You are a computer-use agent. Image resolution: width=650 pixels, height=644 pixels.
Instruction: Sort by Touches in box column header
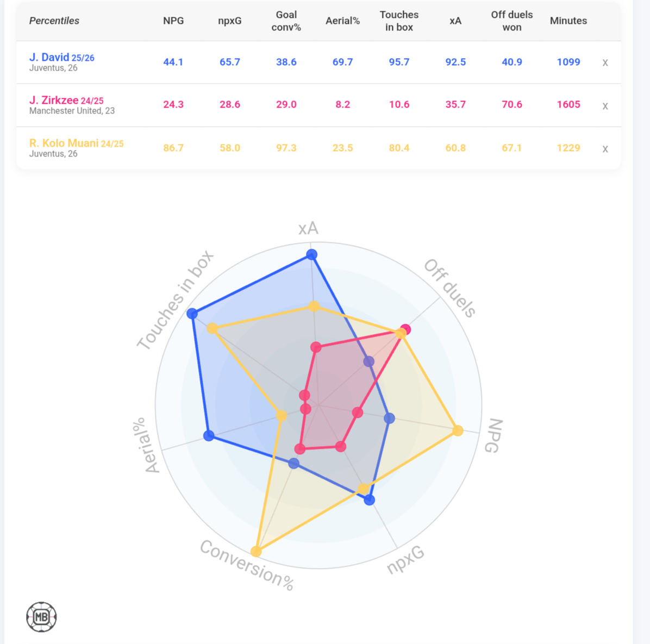(x=399, y=21)
